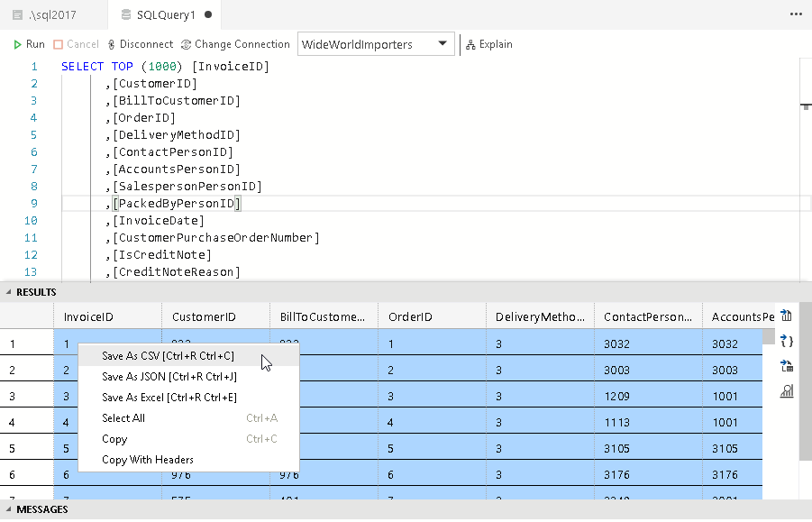
Task: Click the Save as JSON braces icon
Action: [x=786, y=341]
